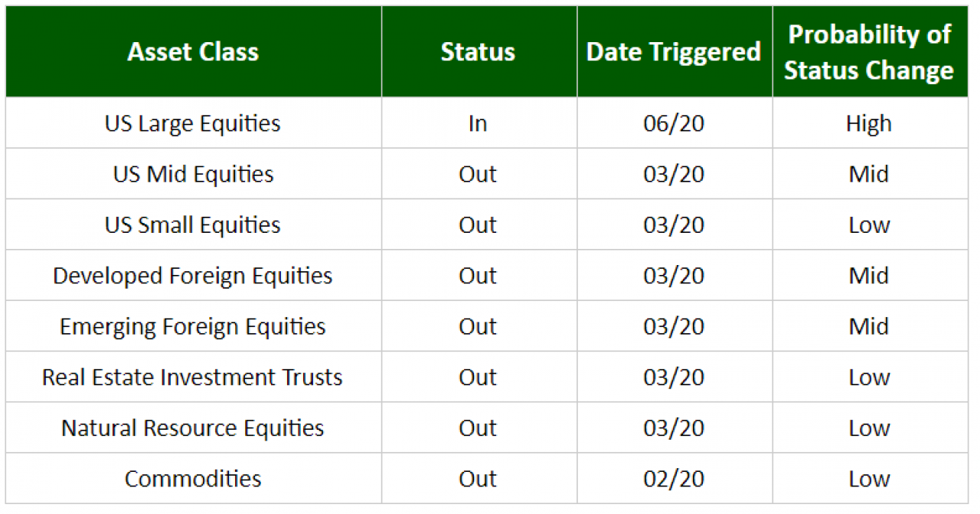Screen dimensions: 980x514
Task: Click the Status column header
Action: [x=479, y=52]
